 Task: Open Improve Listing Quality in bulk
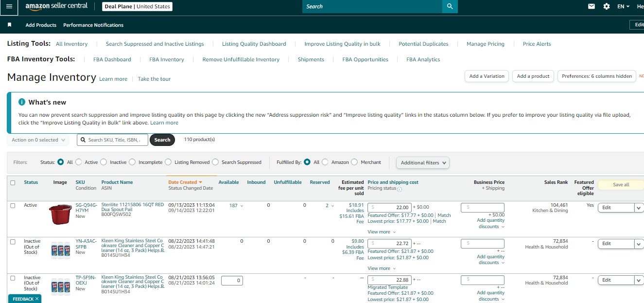[343, 44]
